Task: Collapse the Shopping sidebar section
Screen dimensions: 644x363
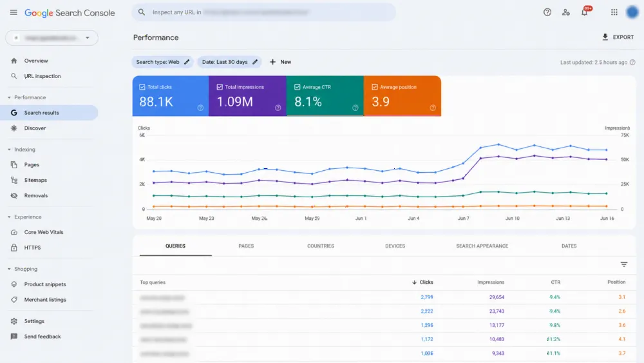Action: 9,269
